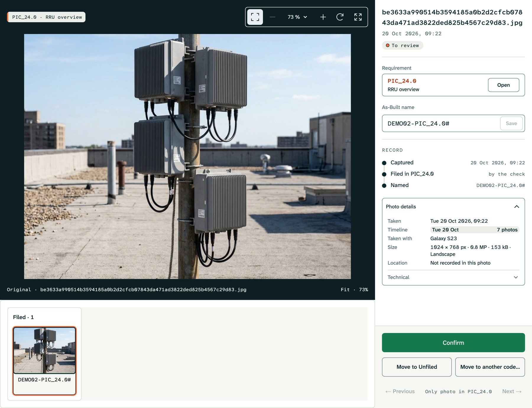Select the filed thumbnail DEMO02-PIC_24.0#

(x=44, y=361)
